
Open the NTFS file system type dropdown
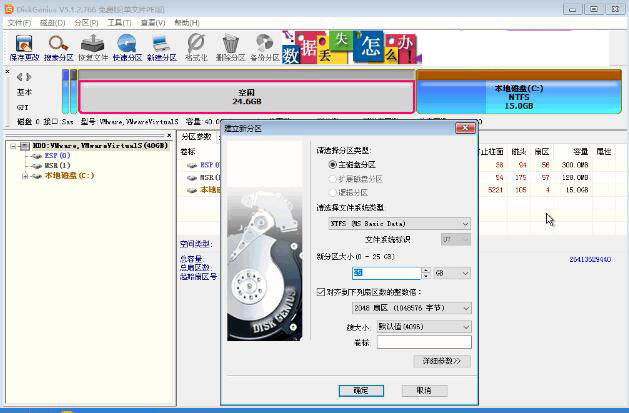[400, 223]
